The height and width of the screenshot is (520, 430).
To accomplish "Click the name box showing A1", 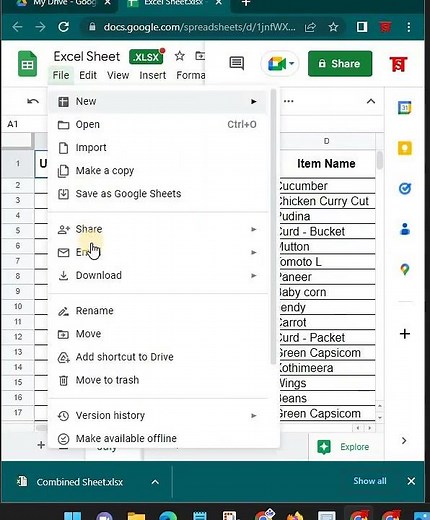I will [23, 124].
